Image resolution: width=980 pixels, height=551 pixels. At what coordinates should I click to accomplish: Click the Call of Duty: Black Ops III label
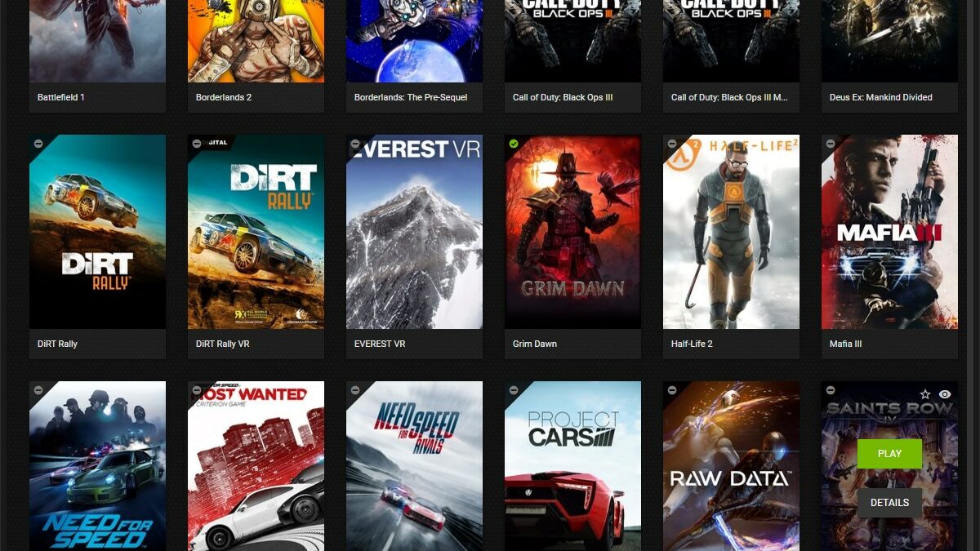[563, 97]
